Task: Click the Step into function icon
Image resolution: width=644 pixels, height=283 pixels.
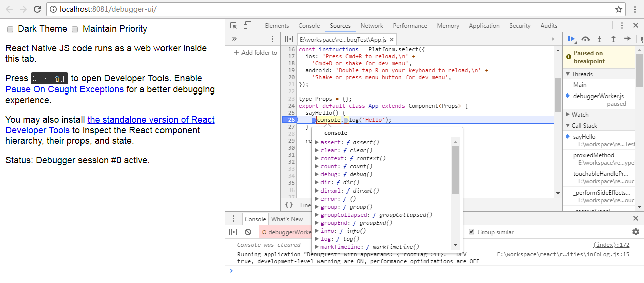Action: (599, 39)
